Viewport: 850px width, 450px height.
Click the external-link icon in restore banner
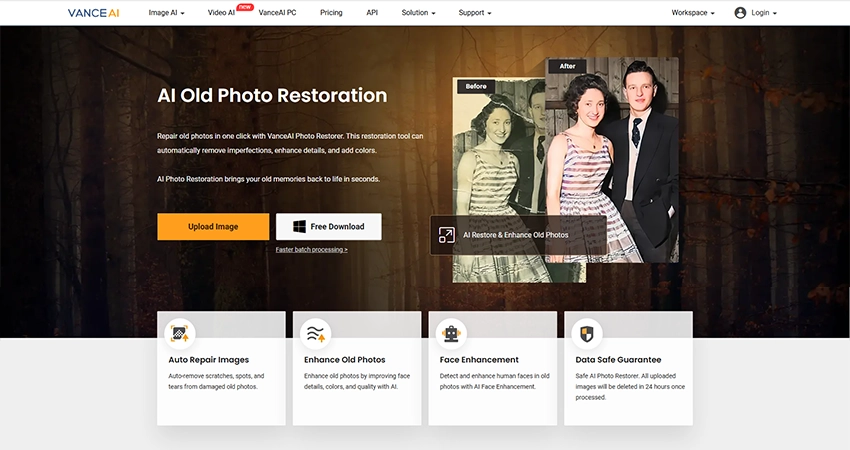447,235
